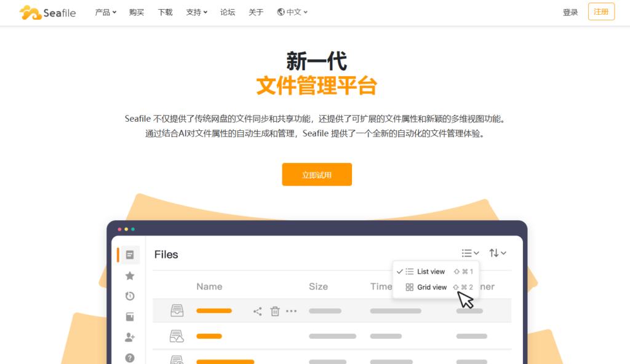Click the Size column header
Viewport: 630px width, 364px height.
tap(318, 287)
